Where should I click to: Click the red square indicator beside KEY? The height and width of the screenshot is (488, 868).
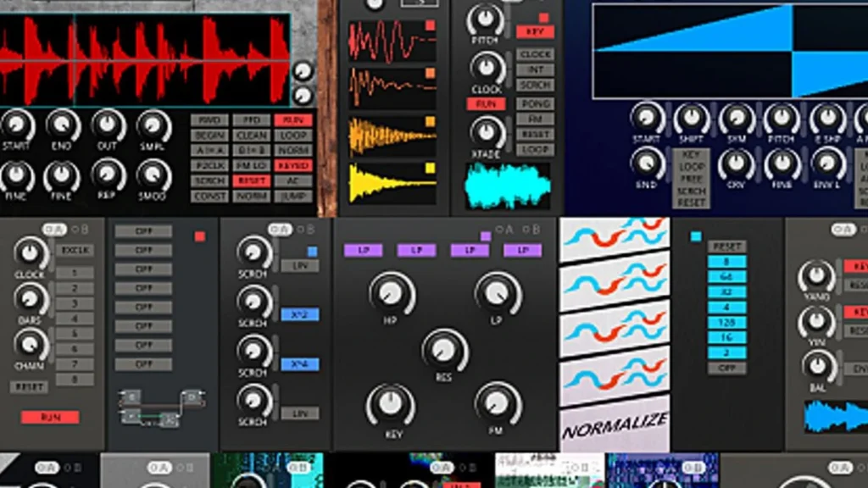544,17
